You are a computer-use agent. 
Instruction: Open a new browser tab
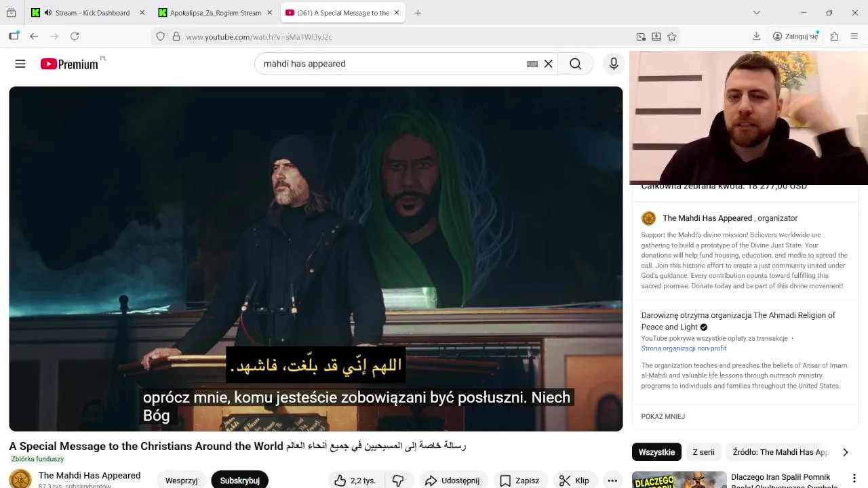(x=418, y=13)
